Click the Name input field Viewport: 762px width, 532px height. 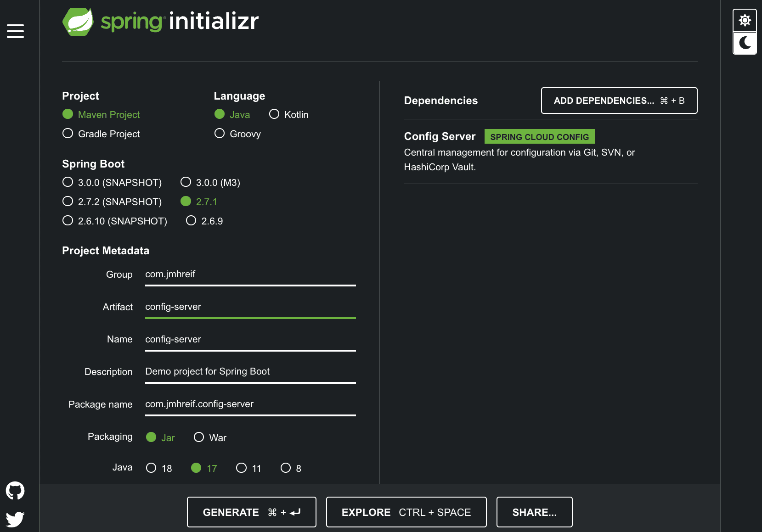point(250,340)
